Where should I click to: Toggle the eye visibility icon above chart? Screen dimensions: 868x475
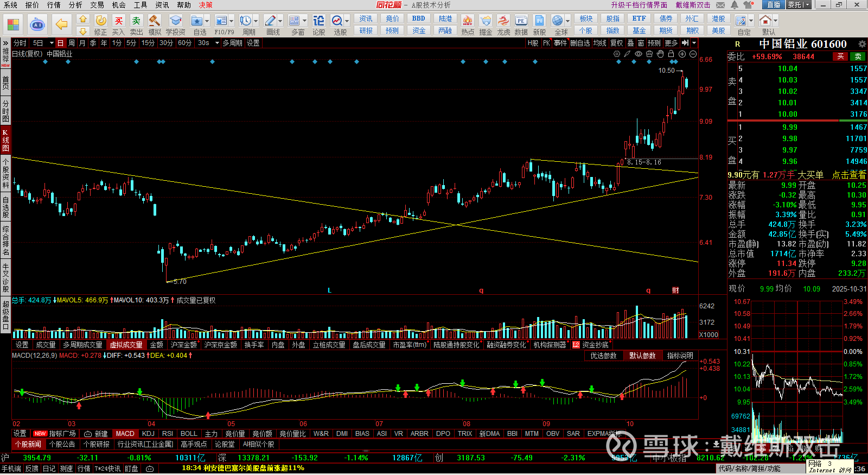[639, 54]
